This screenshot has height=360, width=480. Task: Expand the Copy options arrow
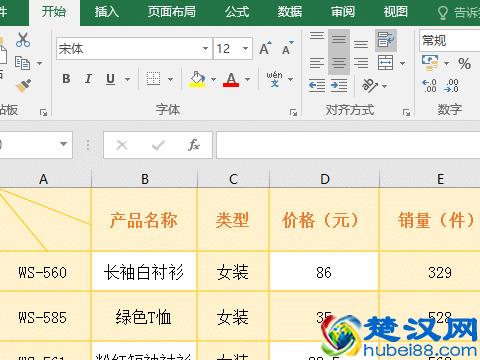(x=39, y=63)
